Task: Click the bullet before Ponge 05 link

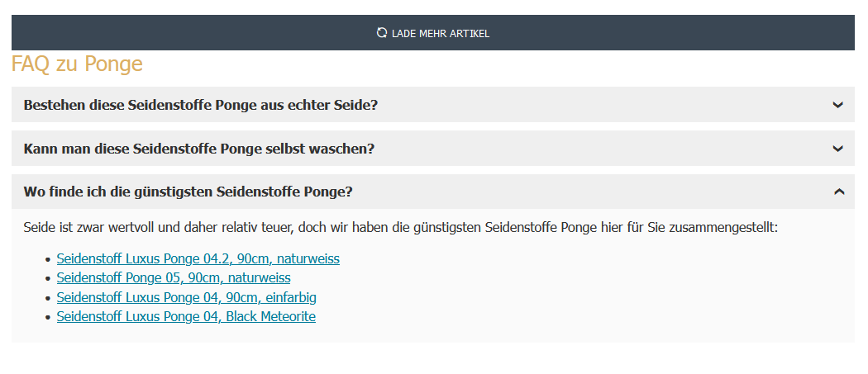Action: pyautogui.click(x=47, y=279)
